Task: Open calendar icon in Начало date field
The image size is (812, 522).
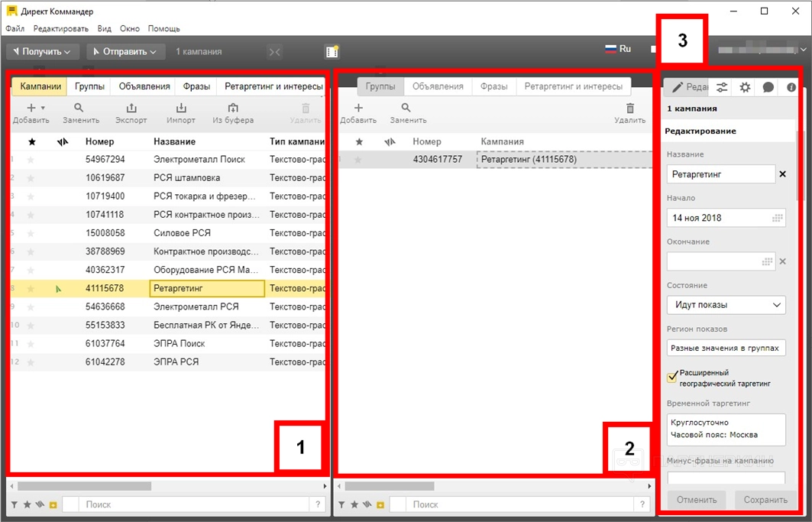Action: 778,219
